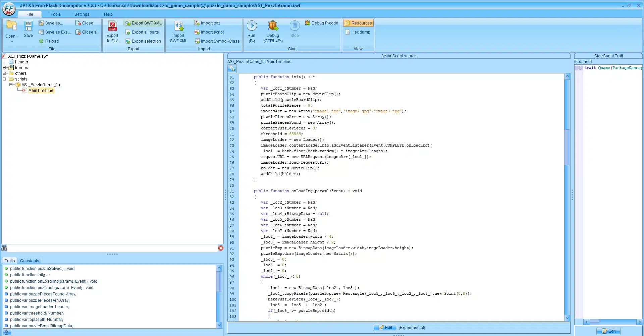The image size is (644, 336).
Task: Select MainTimeline script in tree
Action: coord(41,91)
